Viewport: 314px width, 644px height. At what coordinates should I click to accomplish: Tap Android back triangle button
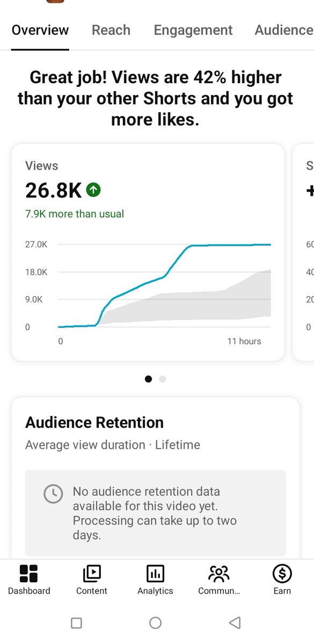click(235, 623)
